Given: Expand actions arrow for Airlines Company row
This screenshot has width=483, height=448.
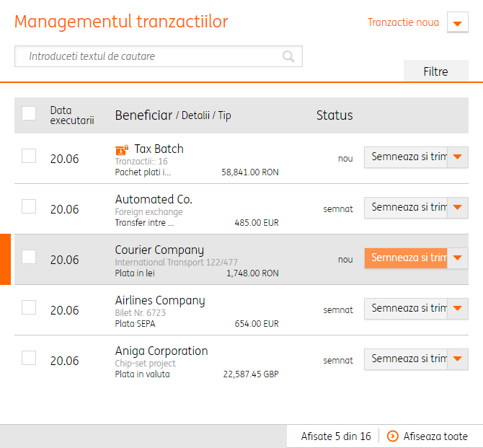Looking at the screenshot, I should click(x=458, y=308).
